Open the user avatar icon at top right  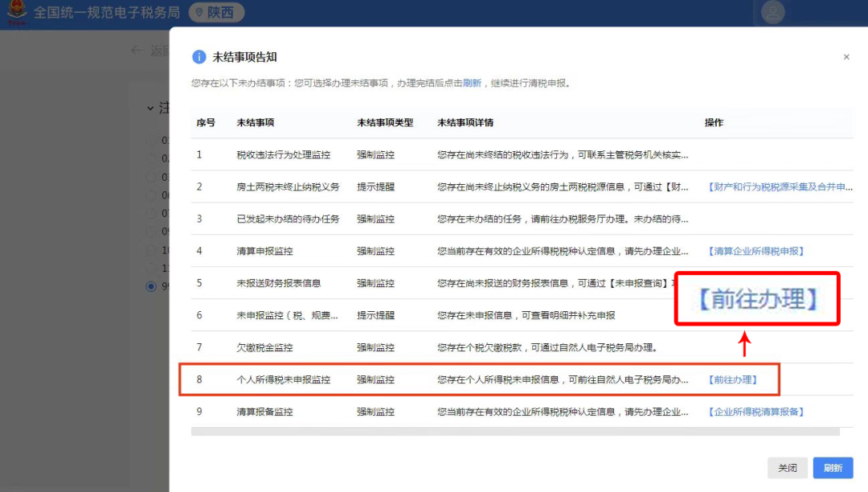[772, 12]
